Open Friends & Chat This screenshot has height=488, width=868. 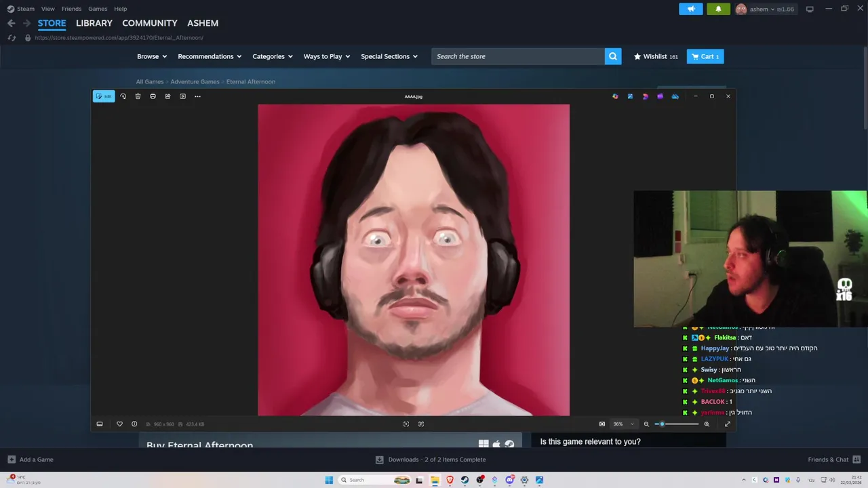[834, 460]
